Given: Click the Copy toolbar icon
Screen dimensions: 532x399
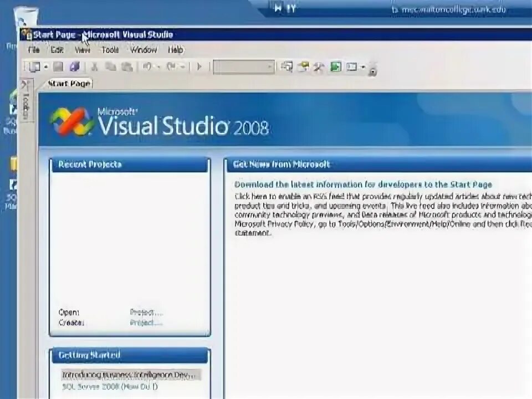Looking at the screenshot, I should [111, 66].
